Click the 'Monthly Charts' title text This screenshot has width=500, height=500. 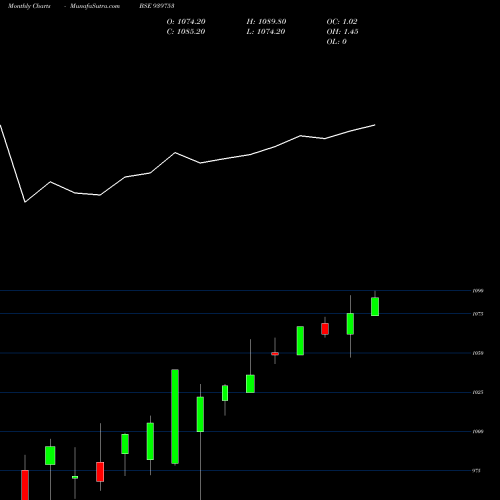(29, 6)
